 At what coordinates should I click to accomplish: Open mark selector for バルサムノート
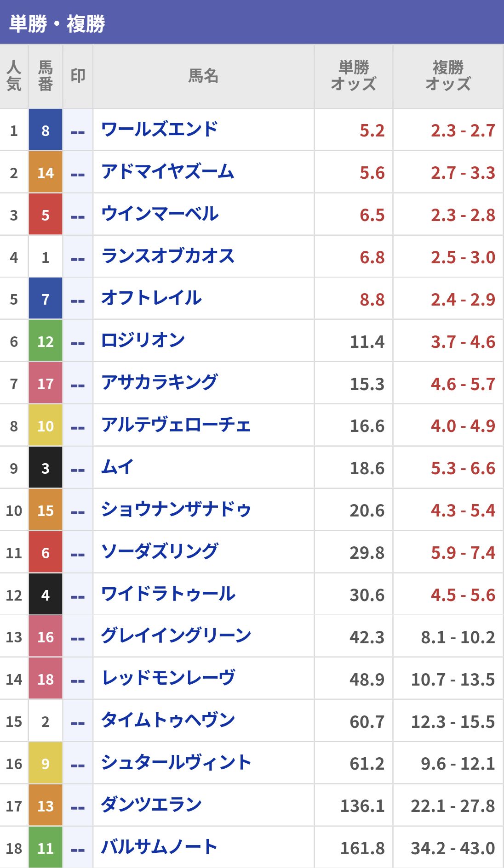(x=78, y=848)
